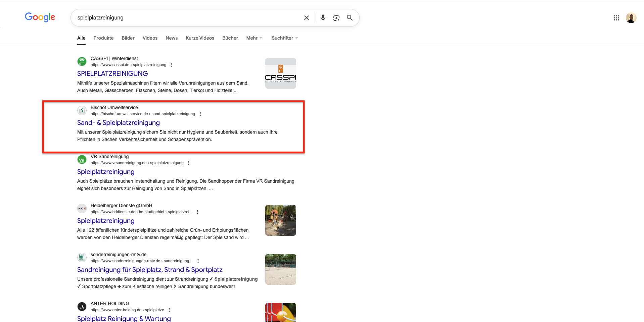Click the casspi.de URL breadcrumb
Image resolution: width=644 pixels, height=322 pixels.
point(128,65)
